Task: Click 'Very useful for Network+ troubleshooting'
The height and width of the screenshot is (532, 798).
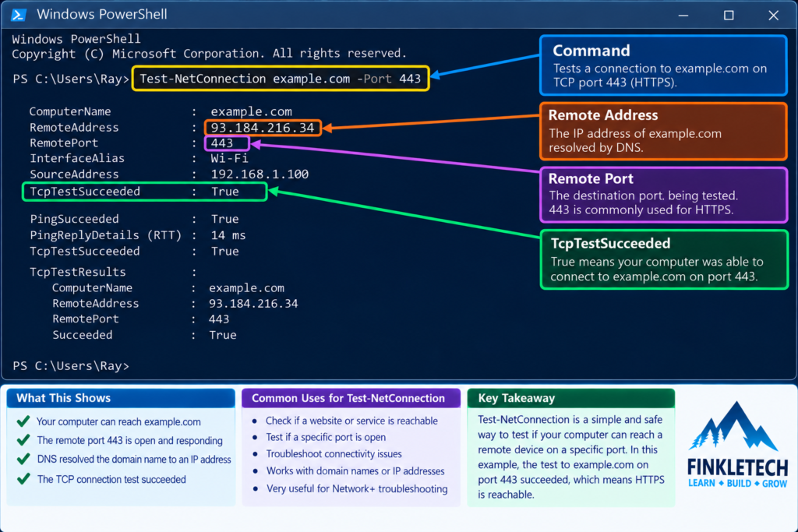Action: click(357, 488)
